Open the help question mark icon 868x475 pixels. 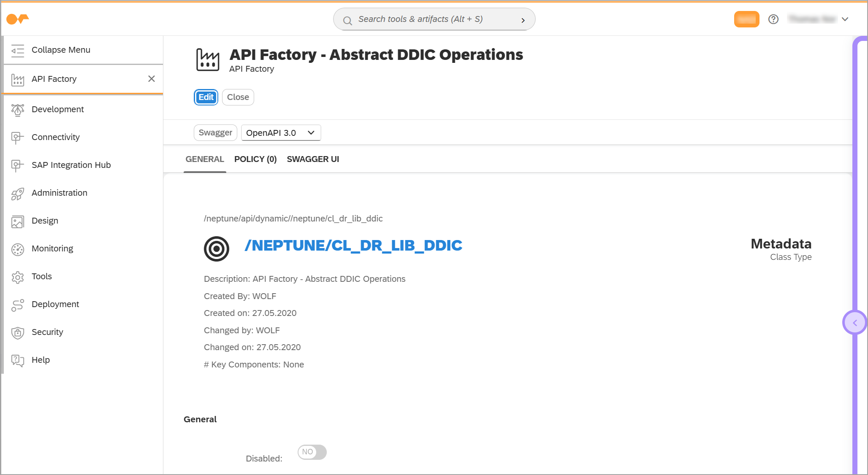click(773, 19)
